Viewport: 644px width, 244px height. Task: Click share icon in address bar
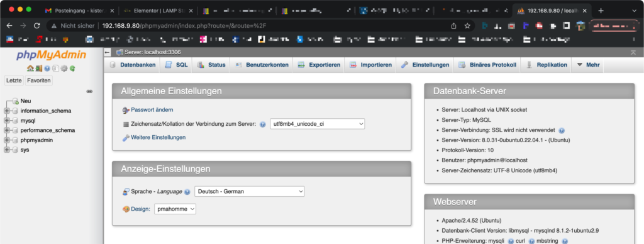coord(453,25)
